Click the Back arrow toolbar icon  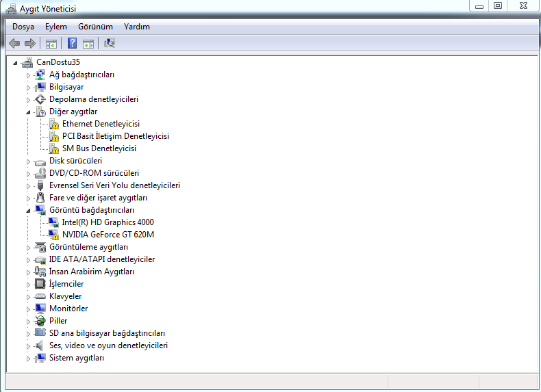click(x=14, y=43)
